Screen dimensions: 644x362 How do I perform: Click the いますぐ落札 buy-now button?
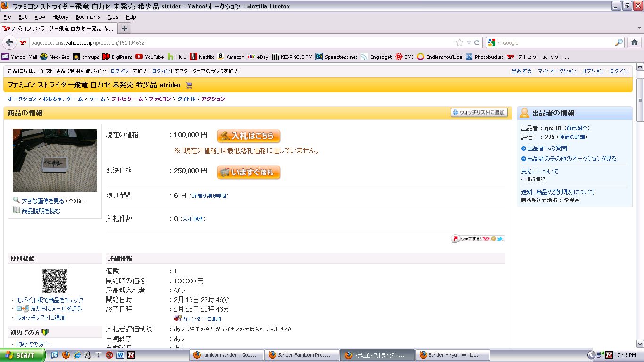(x=248, y=173)
